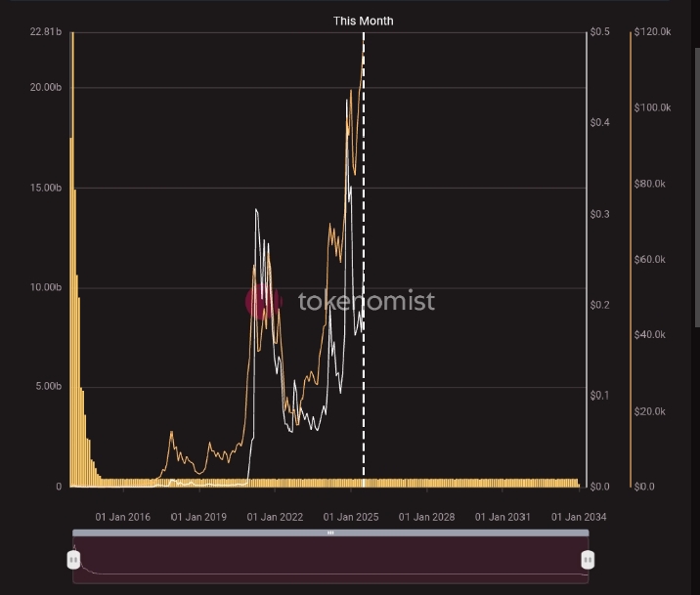
Task: Click the red tokenomist logo icon
Action: coord(262,302)
